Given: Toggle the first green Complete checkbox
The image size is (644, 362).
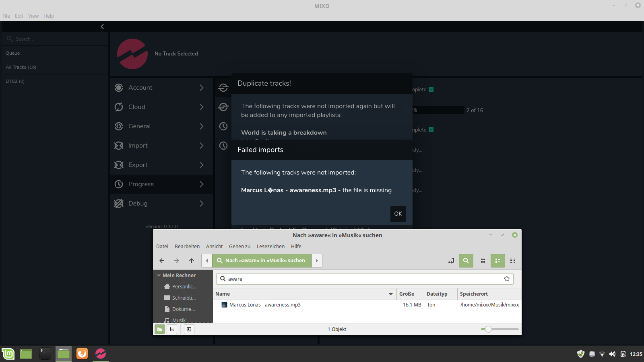Looking at the screenshot, I should [431, 89].
